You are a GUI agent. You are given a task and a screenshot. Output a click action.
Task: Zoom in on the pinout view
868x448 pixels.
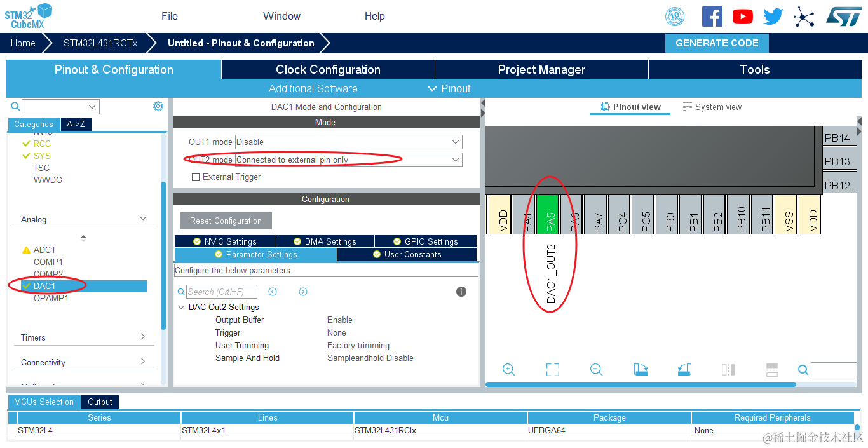tap(508, 370)
